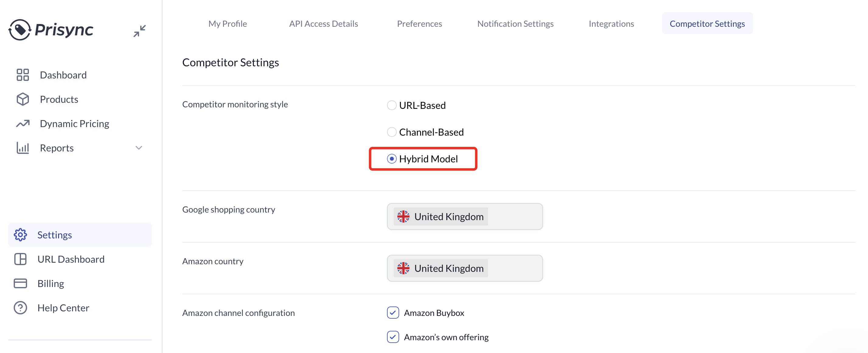This screenshot has height=353, width=868.
Task: Click the Products cube icon
Action: point(23,99)
